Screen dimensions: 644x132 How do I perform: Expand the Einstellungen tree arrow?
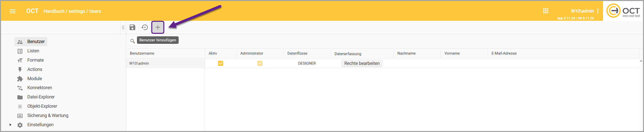pyautogui.click(x=10, y=125)
